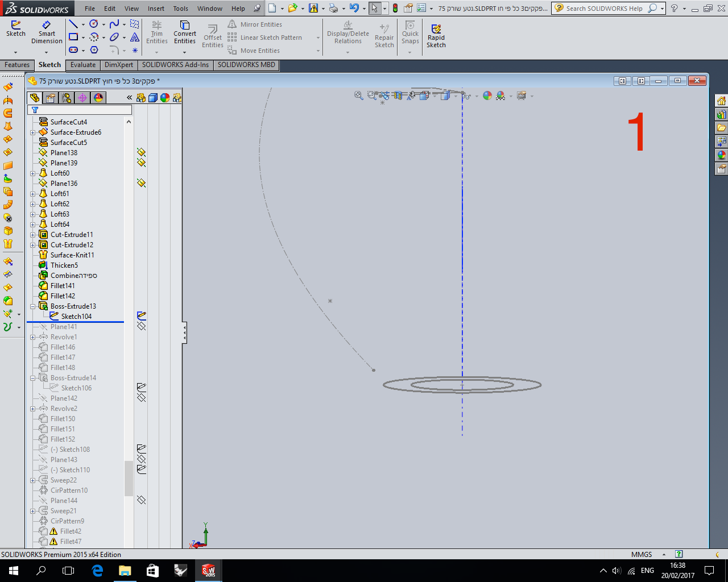
Task: Open File Explorer from the taskbar
Action: (x=125, y=571)
